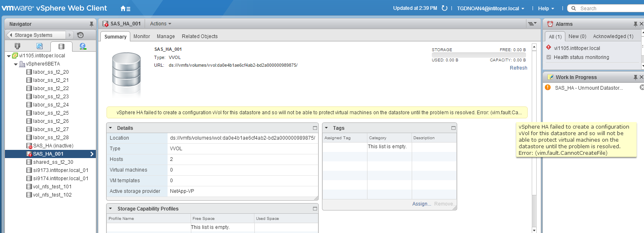
Task: Maximize the Tags panel
Action: click(453, 128)
